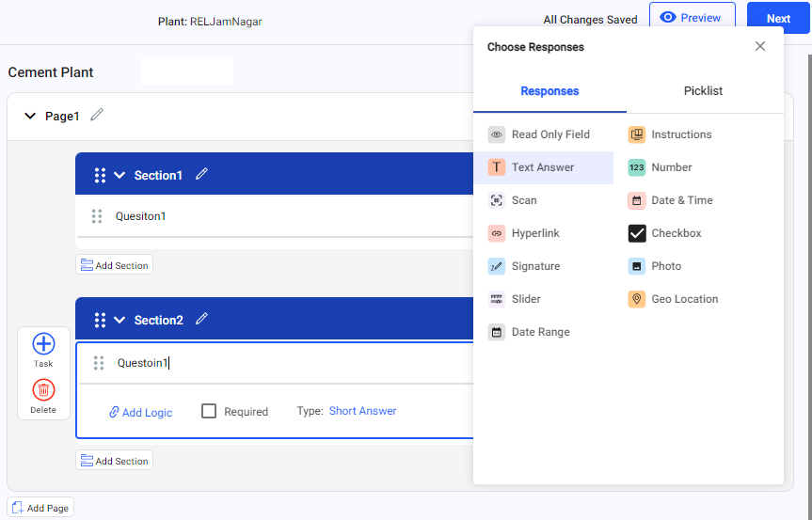Select the Photo response type

point(665,266)
